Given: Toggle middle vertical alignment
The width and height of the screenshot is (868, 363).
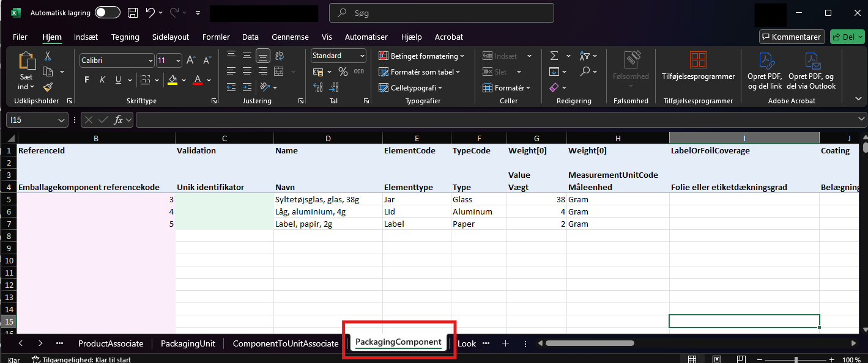Looking at the screenshot, I should pyautogui.click(x=247, y=56).
